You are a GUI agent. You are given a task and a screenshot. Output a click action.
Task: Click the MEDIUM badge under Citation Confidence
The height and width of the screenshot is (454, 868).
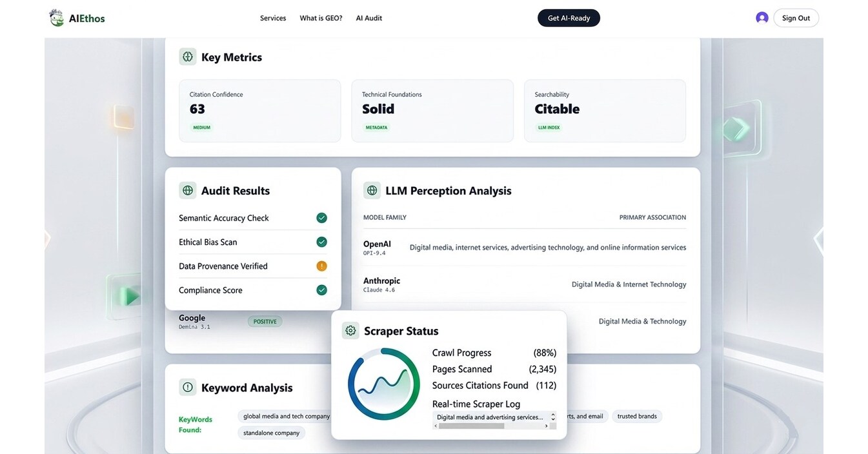202,128
